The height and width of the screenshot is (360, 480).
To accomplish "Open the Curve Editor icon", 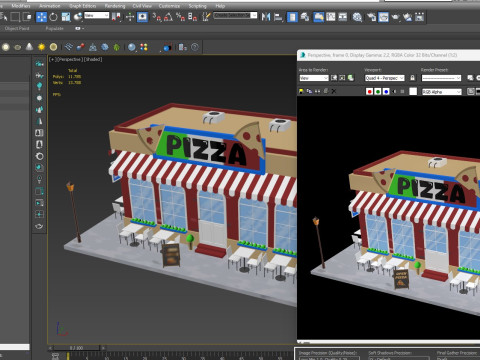I will (331, 17).
